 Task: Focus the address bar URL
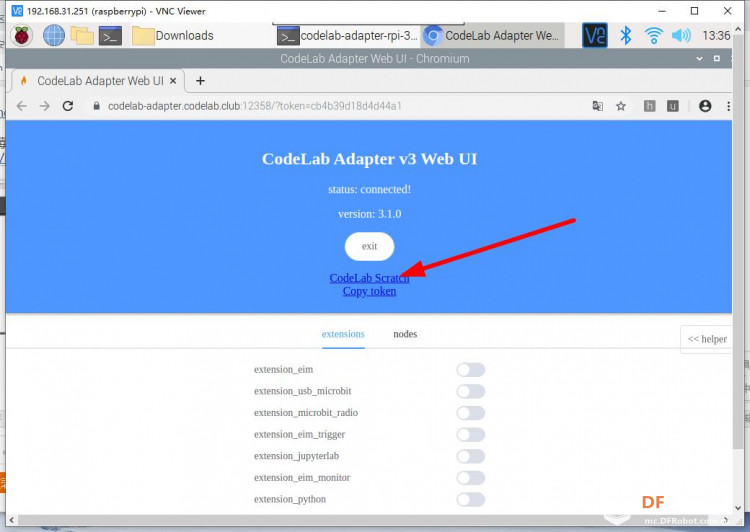[254, 106]
